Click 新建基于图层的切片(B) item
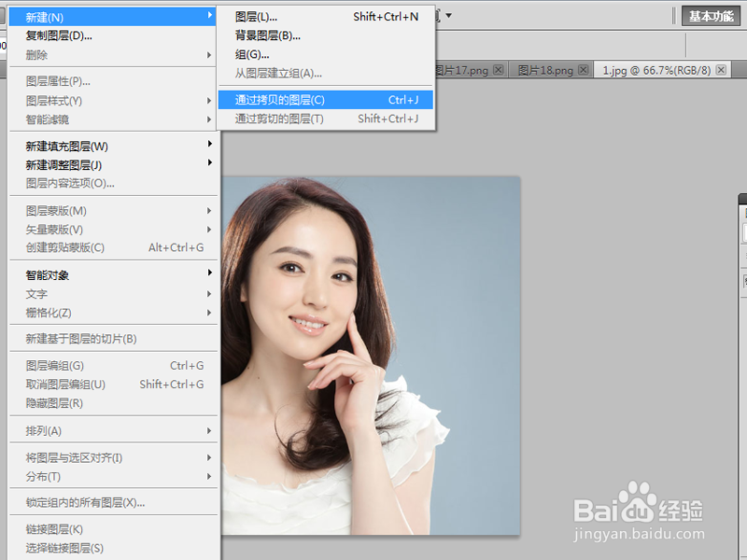 pos(113,339)
